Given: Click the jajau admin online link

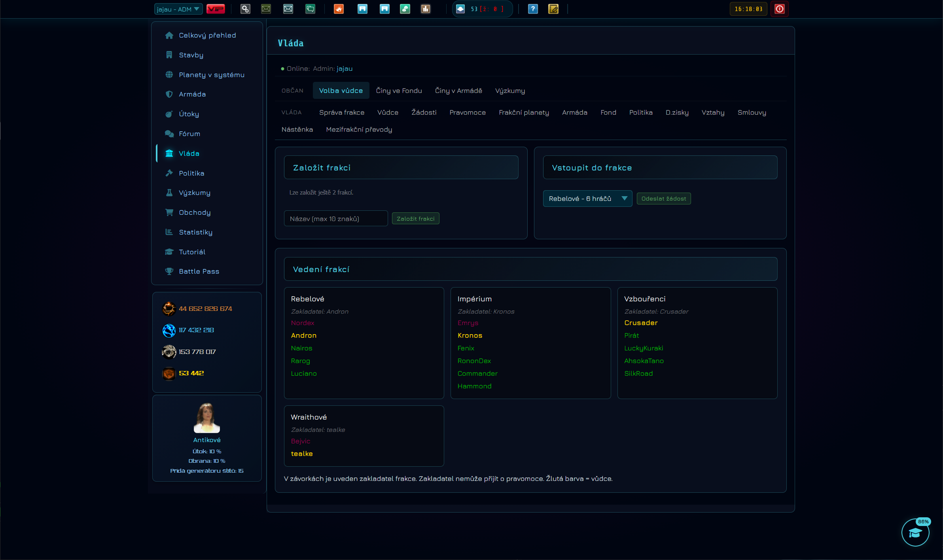Looking at the screenshot, I should pyautogui.click(x=345, y=68).
